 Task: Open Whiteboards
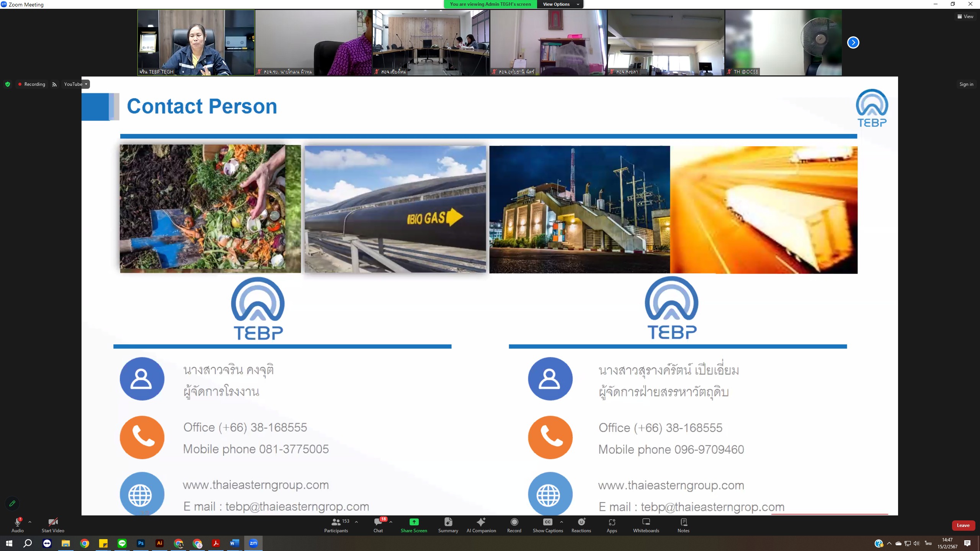click(x=646, y=525)
